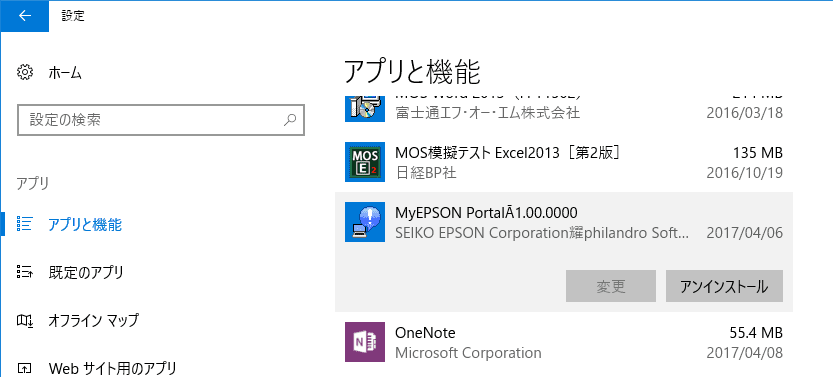
Task: Click the apps for websites icon
Action: (25, 367)
